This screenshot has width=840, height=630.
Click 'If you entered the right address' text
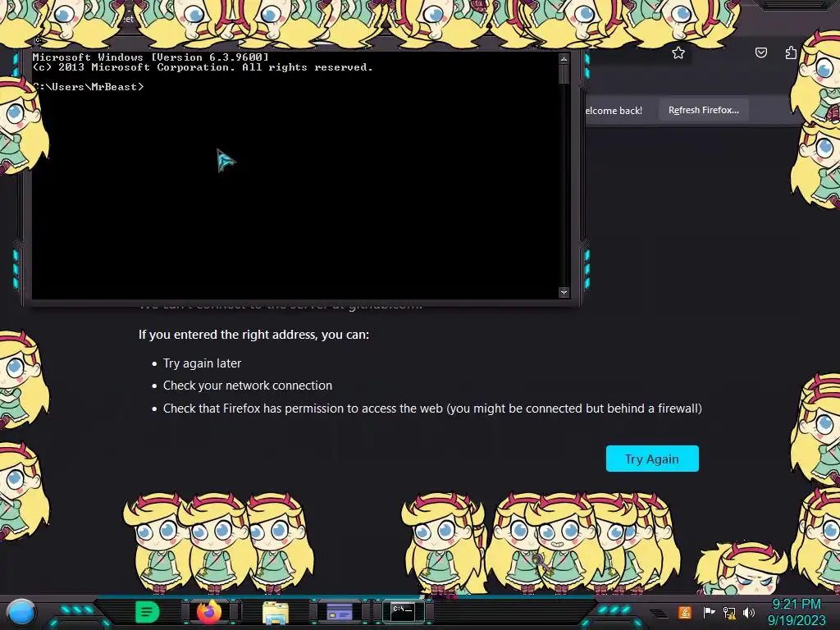click(253, 335)
